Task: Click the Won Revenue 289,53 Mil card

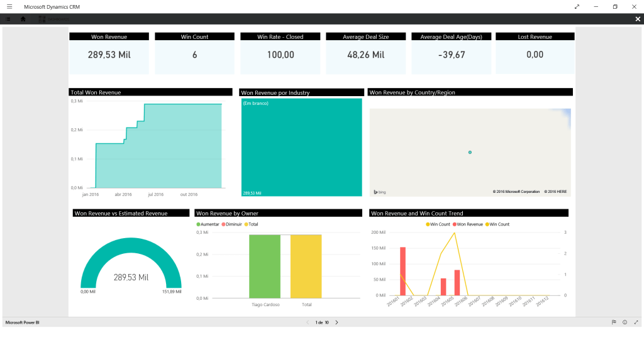Action: [x=109, y=55]
